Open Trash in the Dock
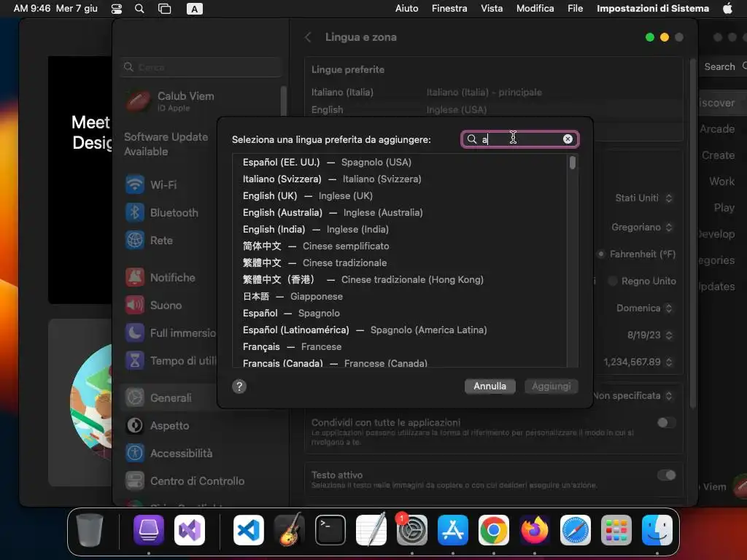747x560 pixels. point(90,530)
